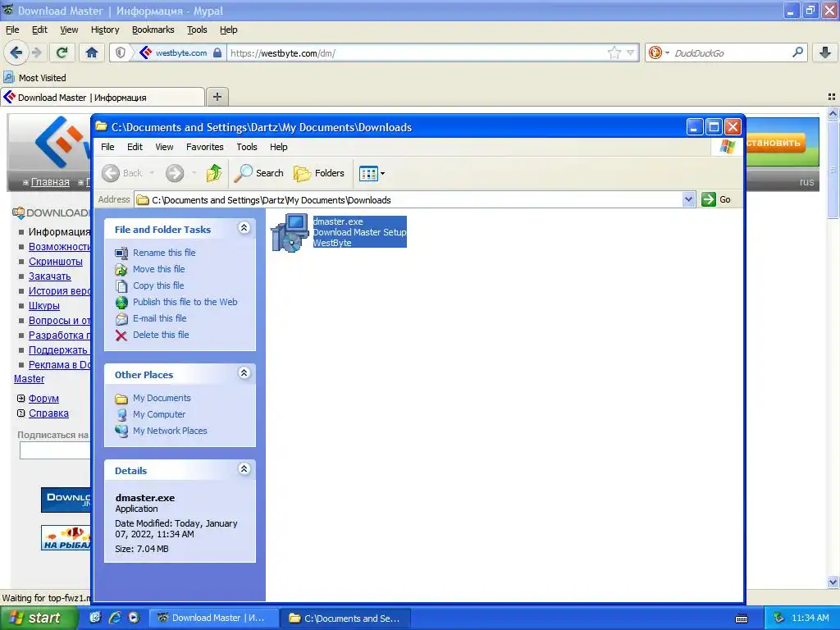Expand the Форум tree item
This screenshot has height=630, width=840.
tap(21, 398)
